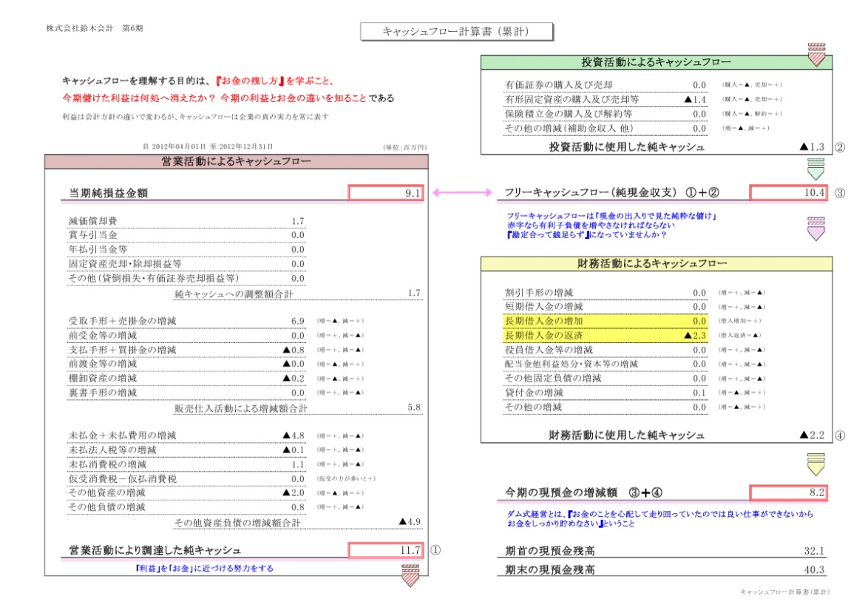Click the footer text キャッシュフロー計算書(累計) at bottom right
Screen dimensions: 868x610
click(785, 592)
